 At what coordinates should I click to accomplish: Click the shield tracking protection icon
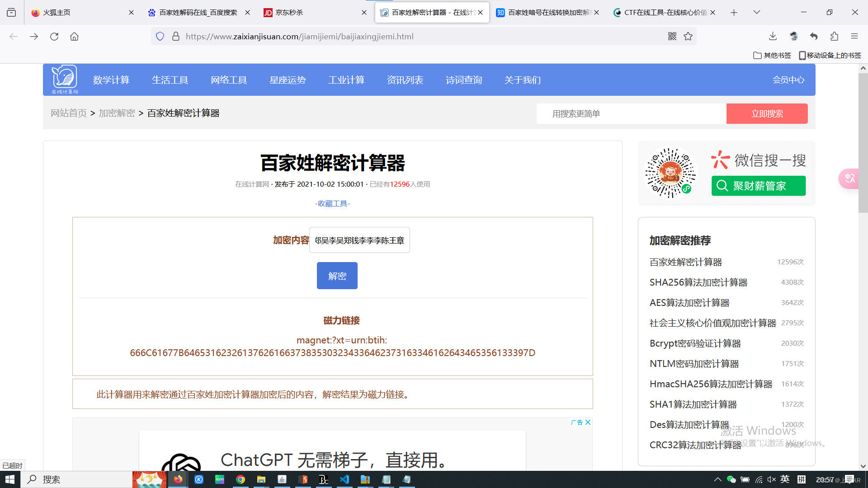coord(160,36)
